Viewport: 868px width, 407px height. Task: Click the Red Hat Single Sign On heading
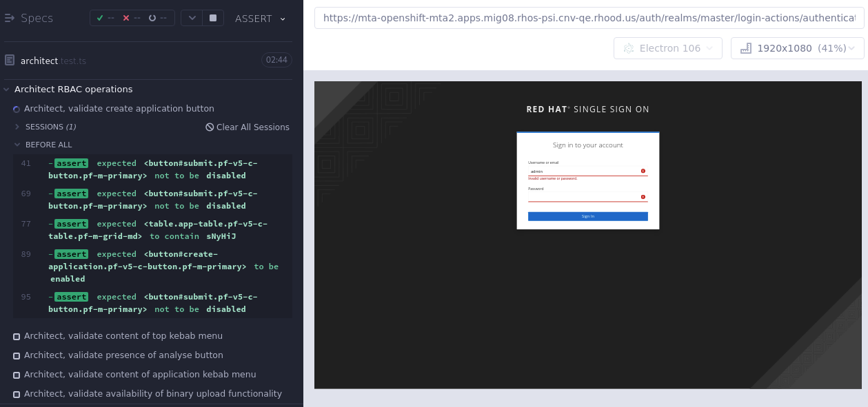point(587,109)
